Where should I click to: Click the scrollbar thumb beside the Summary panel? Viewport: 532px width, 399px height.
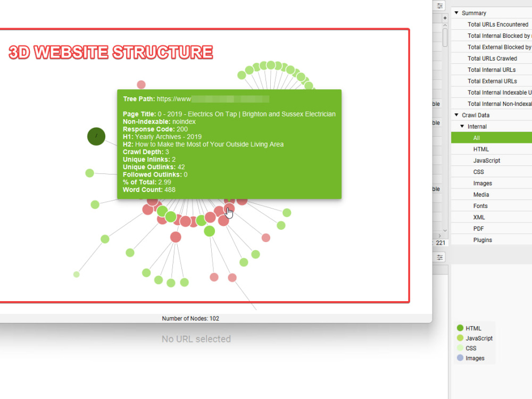click(445, 38)
